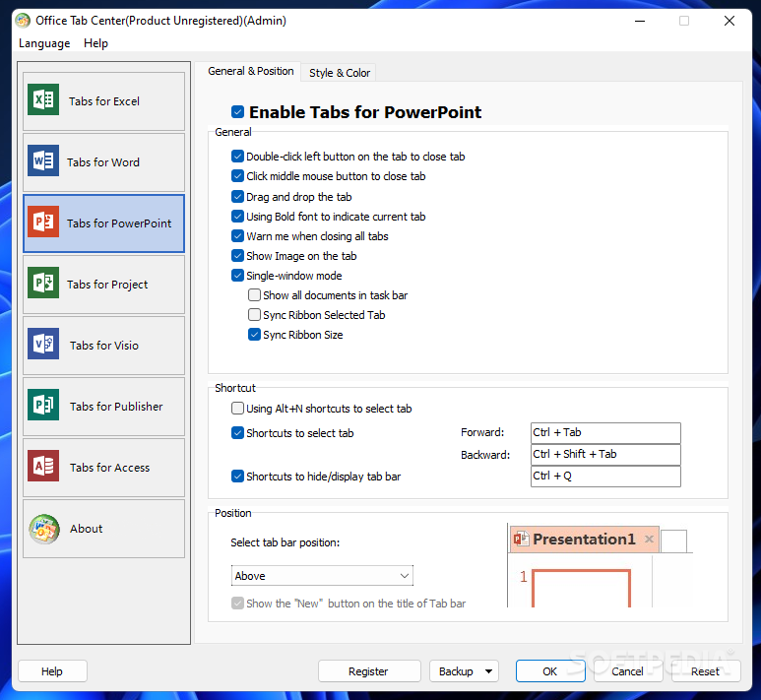
Task: Open the Language menu
Action: pyautogui.click(x=44, y=43)
